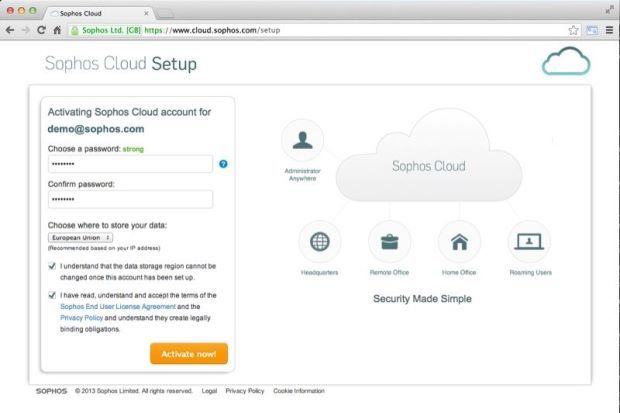Open a new tab with the new-tab button
Screen dimensions: 620x413
point(165,14)
